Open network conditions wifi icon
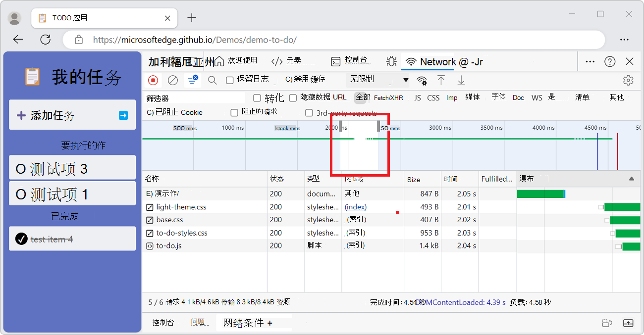 [x=422, y=80]
